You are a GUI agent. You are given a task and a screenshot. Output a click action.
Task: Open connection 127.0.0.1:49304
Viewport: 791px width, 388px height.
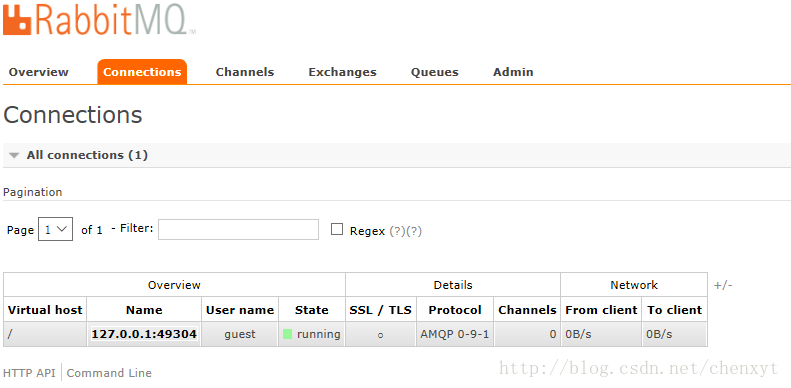click(x=144, y=334)
